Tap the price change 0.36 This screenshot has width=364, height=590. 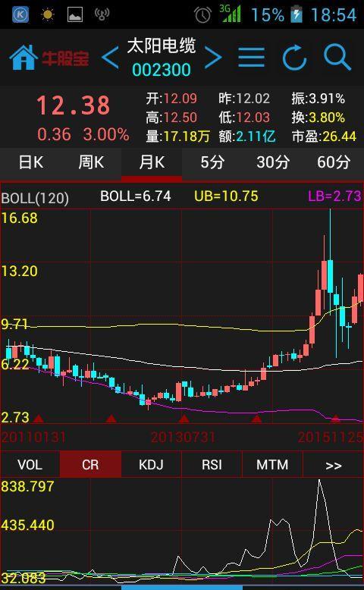click(x=54, y=134)
